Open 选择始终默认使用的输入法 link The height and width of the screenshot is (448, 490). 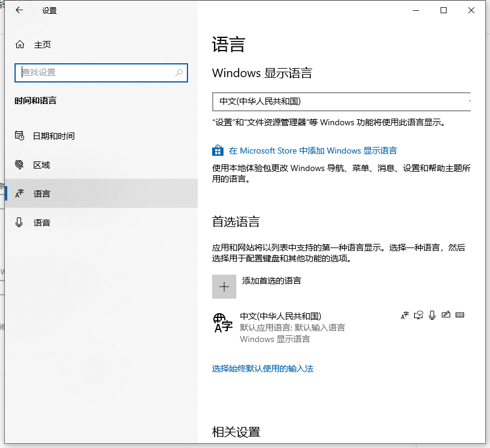(263, 369)
